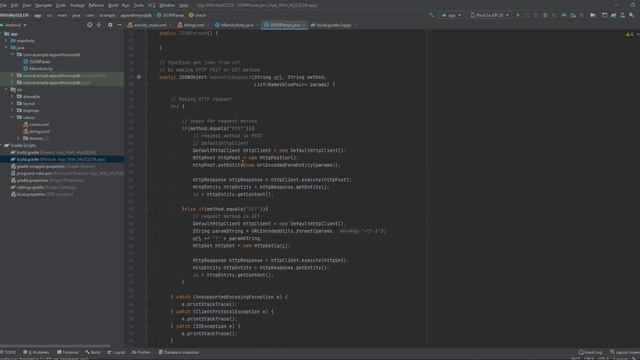
Task: Open the run configuration 'app' dropdown
Action: point(451,15)
